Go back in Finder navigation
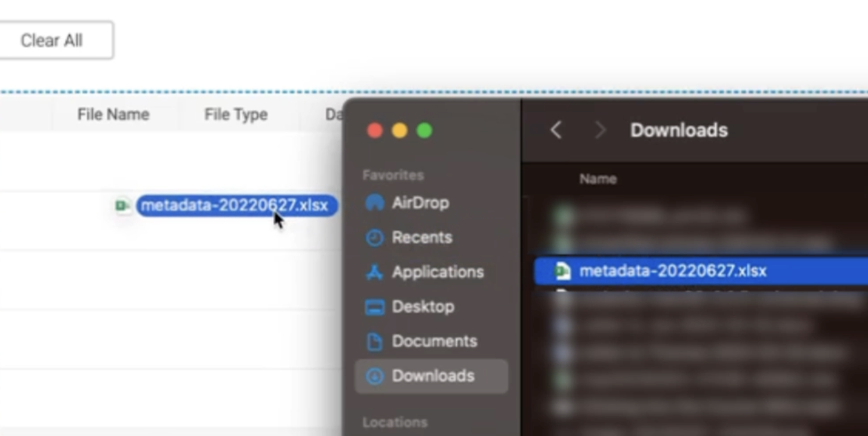868x436 pixels. coord(556,130)
